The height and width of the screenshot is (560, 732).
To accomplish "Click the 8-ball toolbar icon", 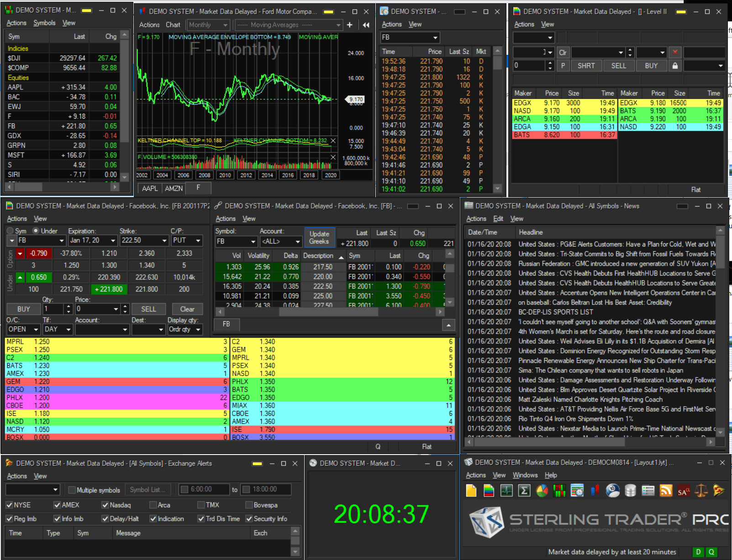I will 612,491.
